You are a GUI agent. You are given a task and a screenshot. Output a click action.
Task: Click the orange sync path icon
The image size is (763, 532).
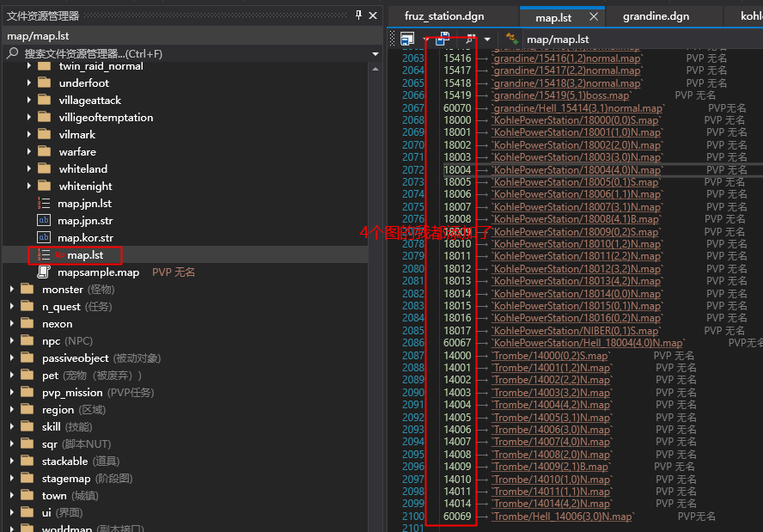(x=512, y=39)
